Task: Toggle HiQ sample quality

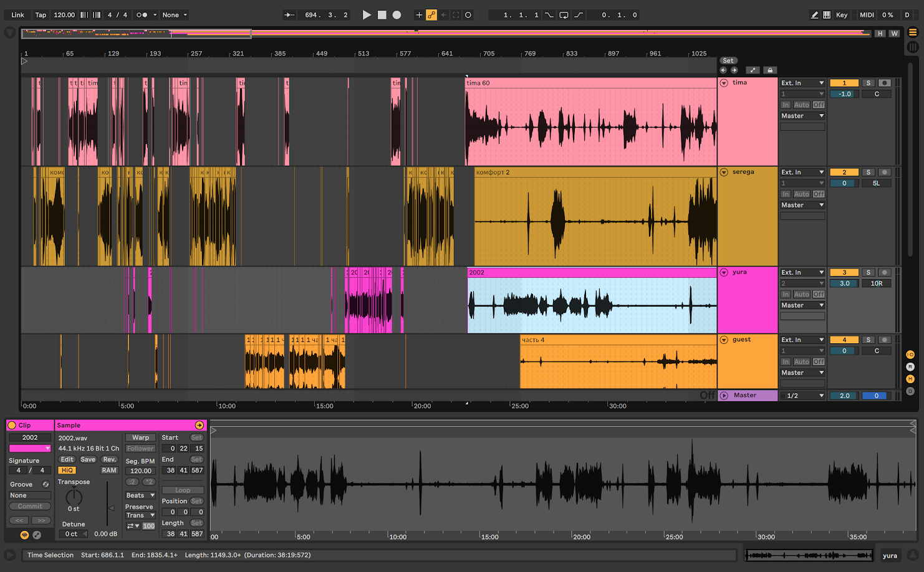Action: coord(67,470)
